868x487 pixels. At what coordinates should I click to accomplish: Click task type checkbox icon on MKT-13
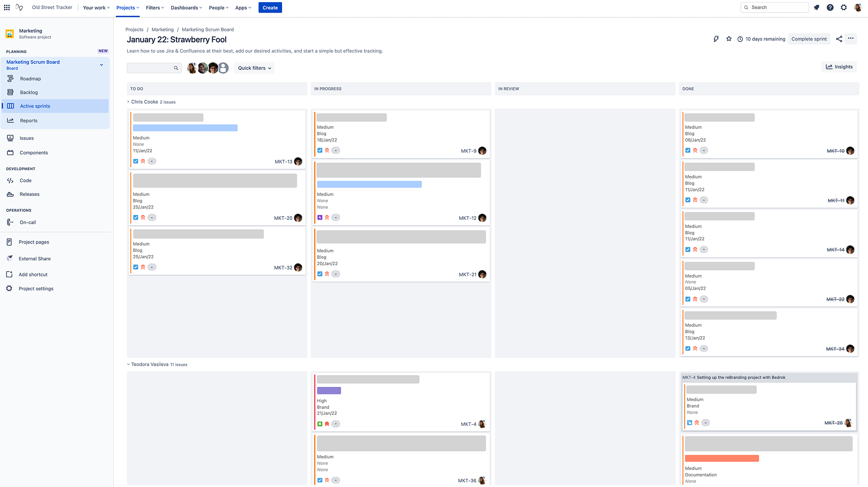136,161
